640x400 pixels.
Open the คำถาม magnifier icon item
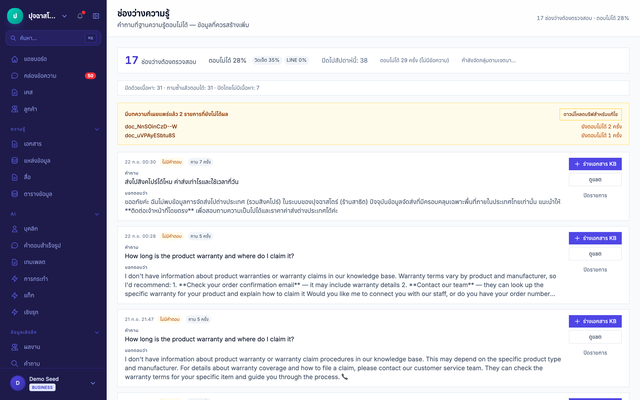coord(15,364)
